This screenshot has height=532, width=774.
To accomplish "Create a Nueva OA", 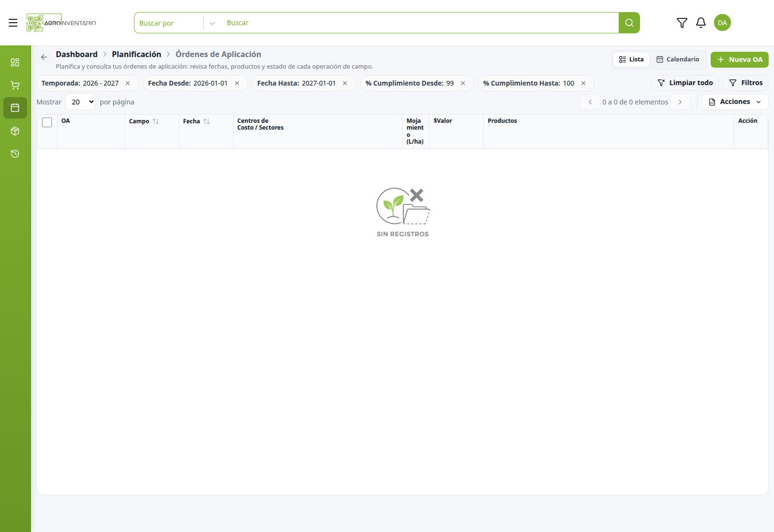I will [740, 59].
